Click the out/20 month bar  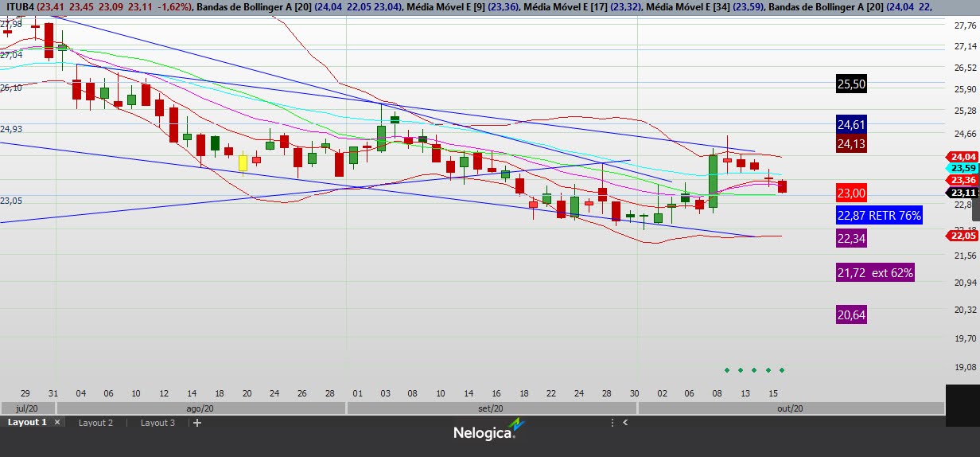pos(791,408)
